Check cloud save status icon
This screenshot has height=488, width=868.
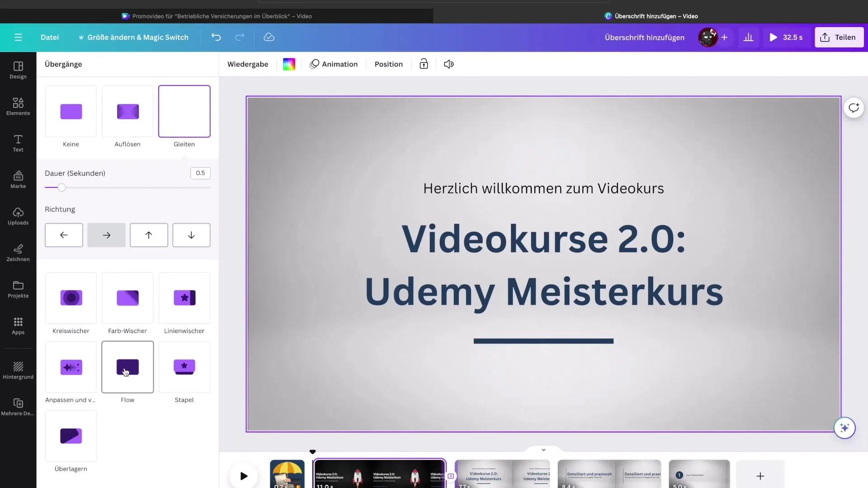(269, 38)
